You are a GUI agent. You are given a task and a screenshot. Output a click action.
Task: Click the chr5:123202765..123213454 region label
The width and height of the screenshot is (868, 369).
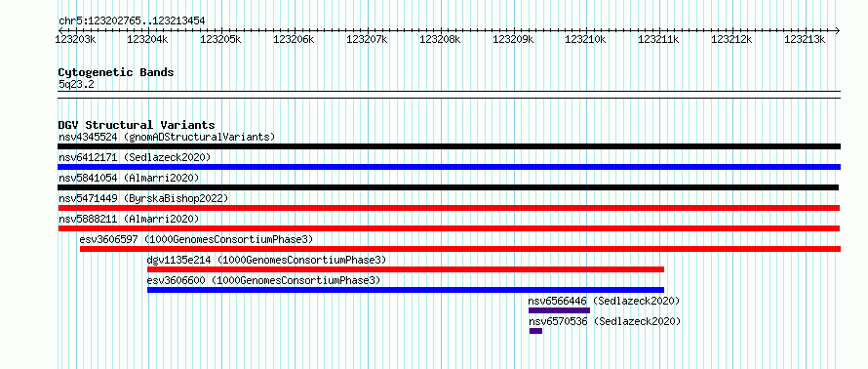coord(132,21)
